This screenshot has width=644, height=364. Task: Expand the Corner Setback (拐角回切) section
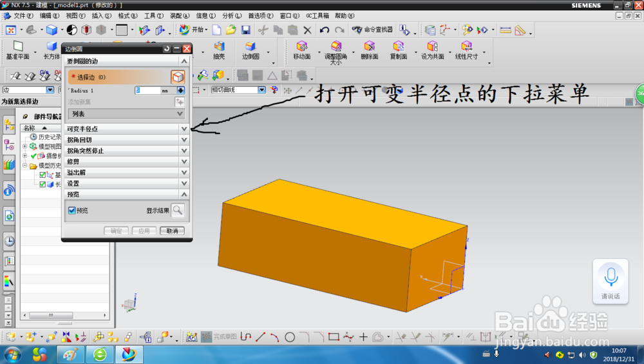(126, 140)
